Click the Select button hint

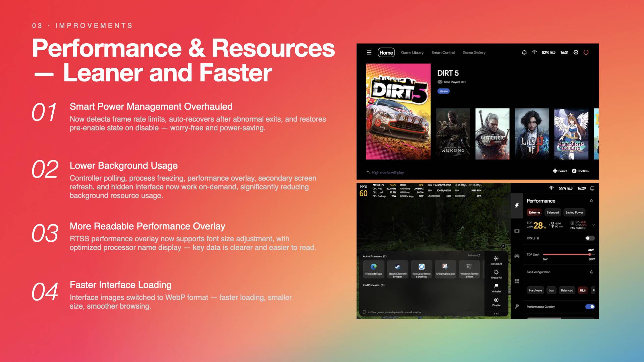point(560,171)
